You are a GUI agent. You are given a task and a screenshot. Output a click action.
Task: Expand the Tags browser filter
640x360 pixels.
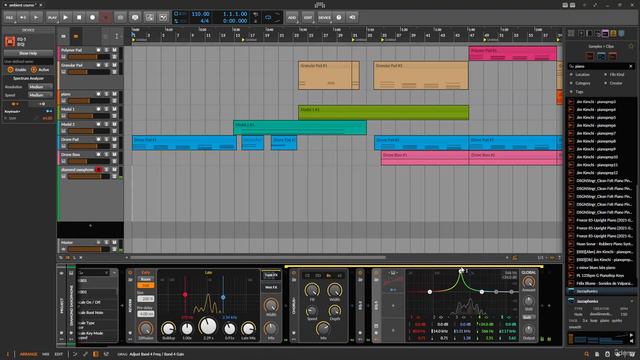tap(579, 91)
